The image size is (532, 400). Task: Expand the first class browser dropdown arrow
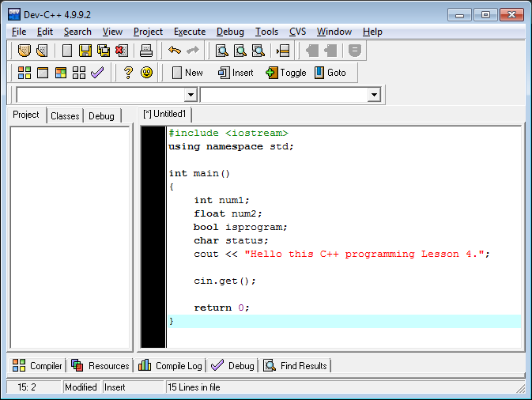191,95
